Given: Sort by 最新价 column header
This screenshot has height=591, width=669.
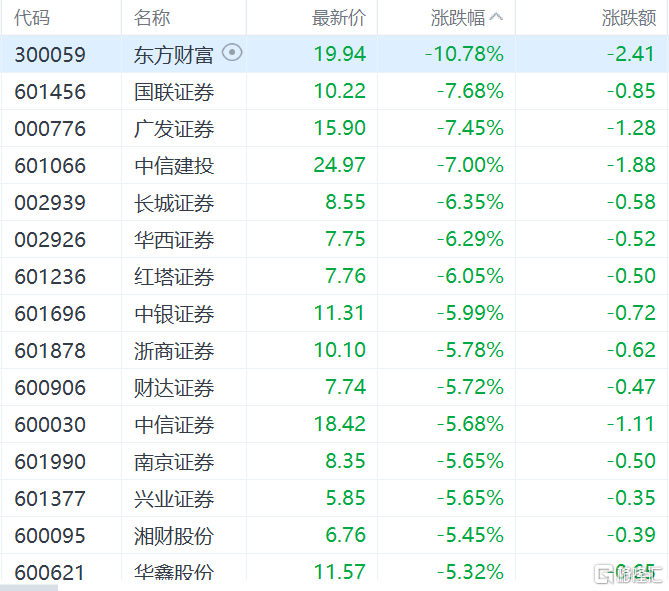Looking at the screenshot, I should pos(339,18).
